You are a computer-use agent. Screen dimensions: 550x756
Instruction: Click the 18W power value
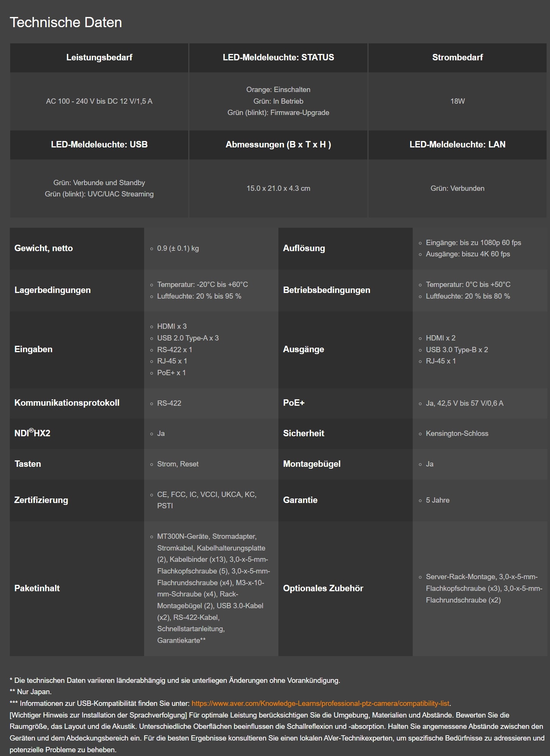pyautogui.click(x=457, y=101)
